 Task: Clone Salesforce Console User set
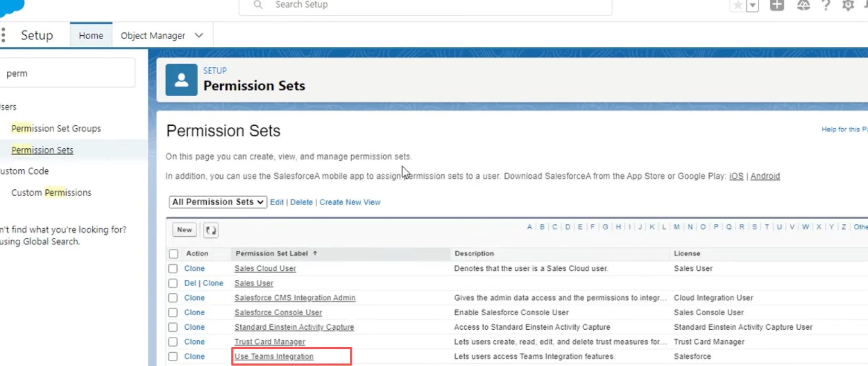195,312
